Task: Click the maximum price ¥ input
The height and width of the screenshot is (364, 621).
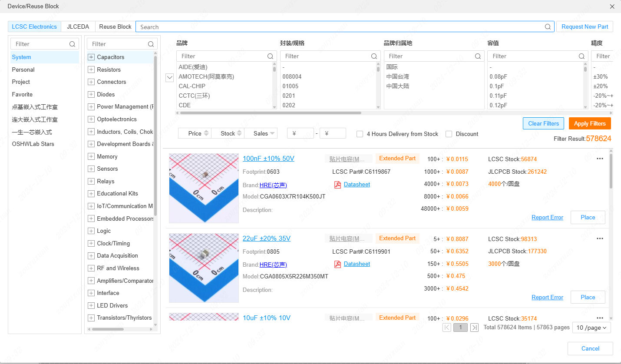Action: pyautogui.click(x=333, y=133)
